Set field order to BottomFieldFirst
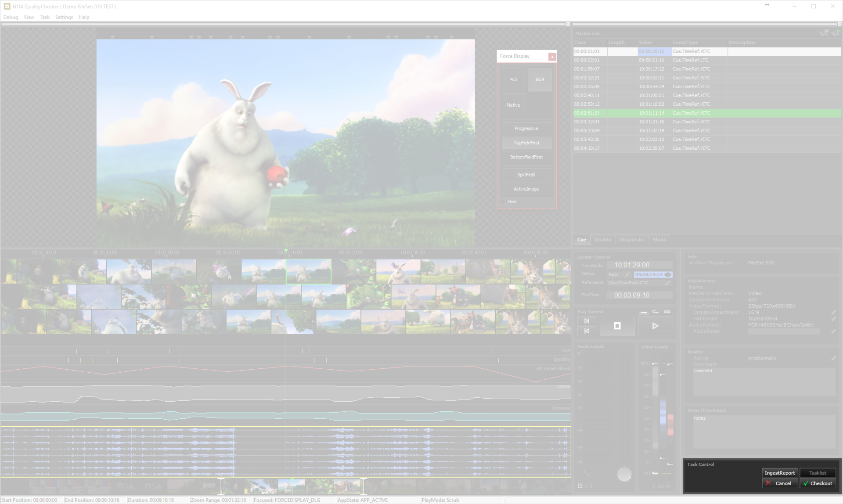Image resolution: width=843 pixels, height=504 pixels. coord(526,157)
